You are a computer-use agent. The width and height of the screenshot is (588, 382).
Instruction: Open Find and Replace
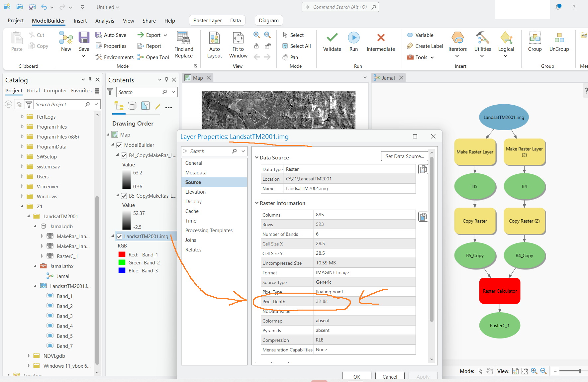183,43
